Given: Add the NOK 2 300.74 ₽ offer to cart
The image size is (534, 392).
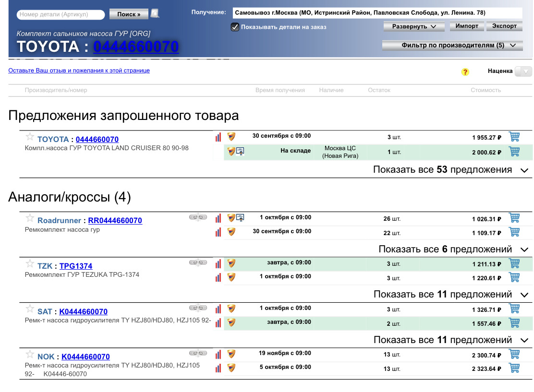Looking at the screenshot, I should (514, 355).
